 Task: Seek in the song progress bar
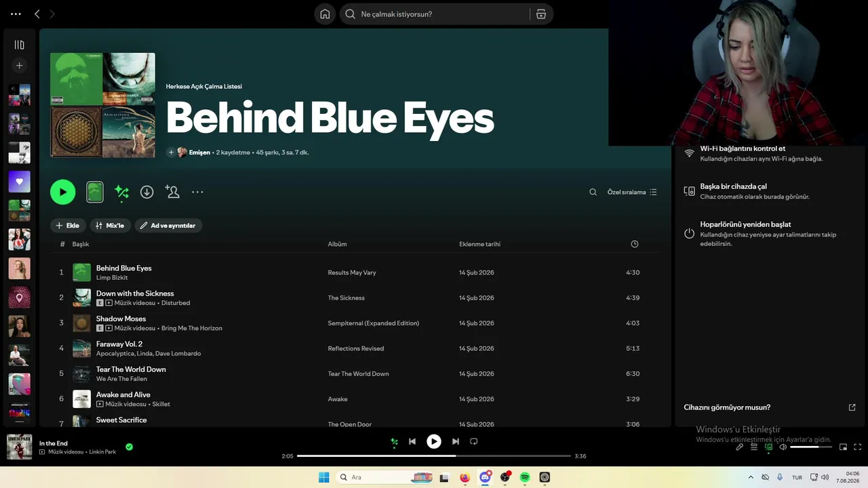pos(434,456)
